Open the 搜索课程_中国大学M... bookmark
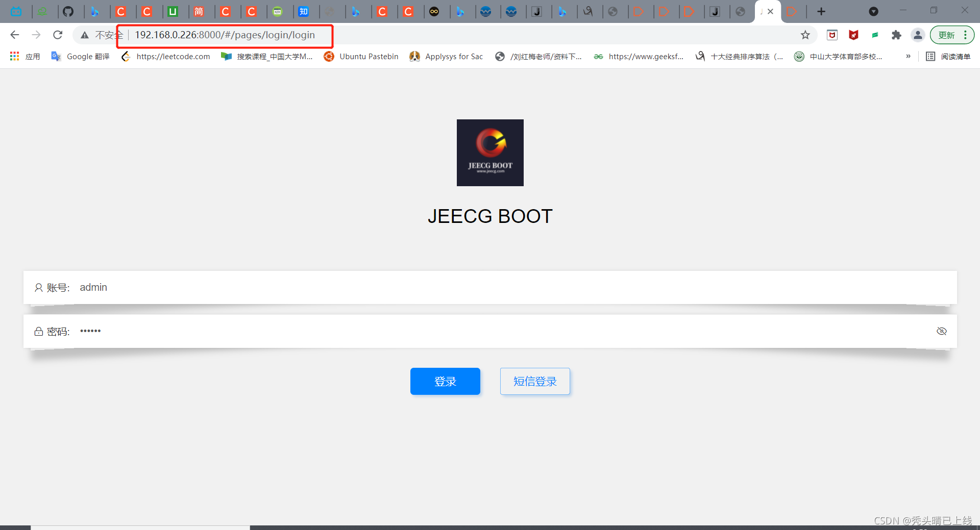The width and height of the screenshot is (980, 530). point(267,56)
